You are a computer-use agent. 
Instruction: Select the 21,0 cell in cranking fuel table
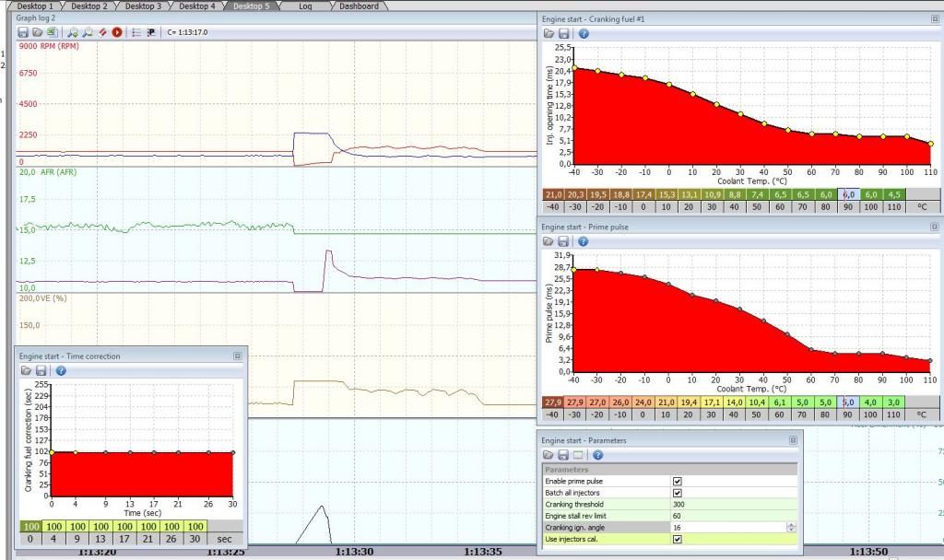click(x=555, y=194)
